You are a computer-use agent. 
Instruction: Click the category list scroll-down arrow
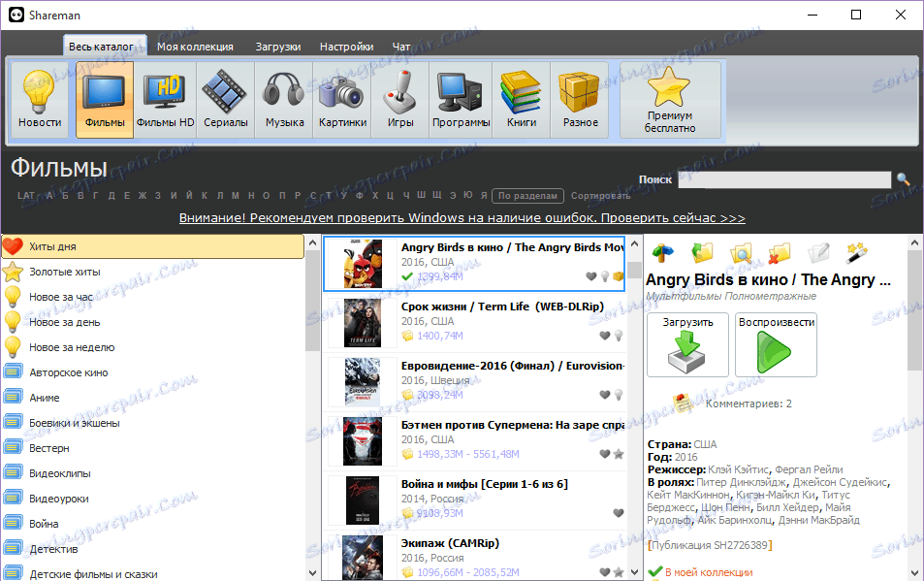[312, 572]
